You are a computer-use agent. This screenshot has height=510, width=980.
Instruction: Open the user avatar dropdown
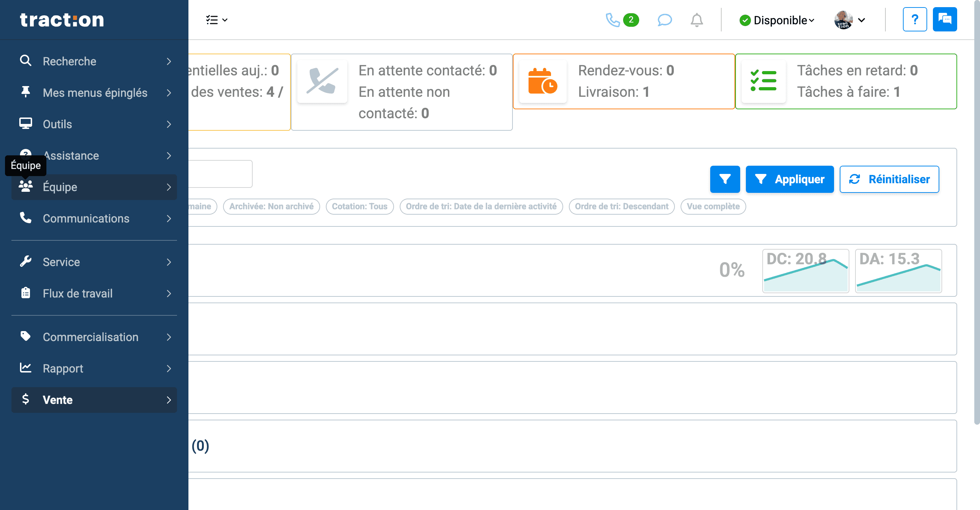click(850, 20)
